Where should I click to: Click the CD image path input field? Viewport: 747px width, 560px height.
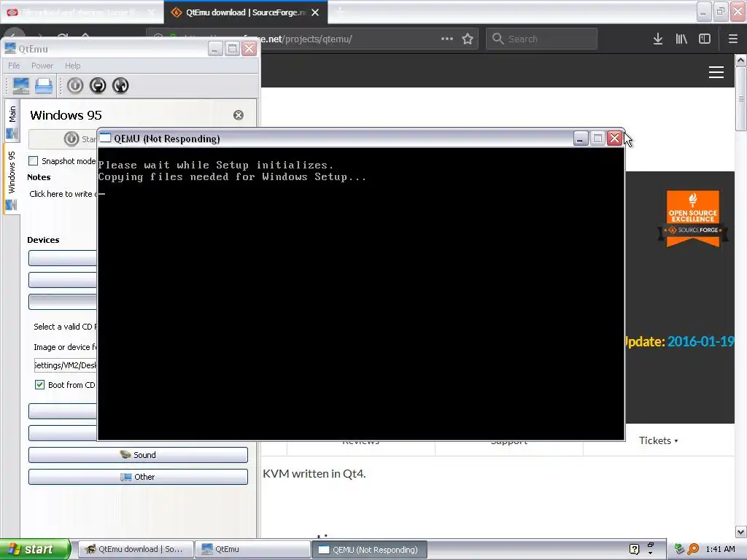click(65, 365)
